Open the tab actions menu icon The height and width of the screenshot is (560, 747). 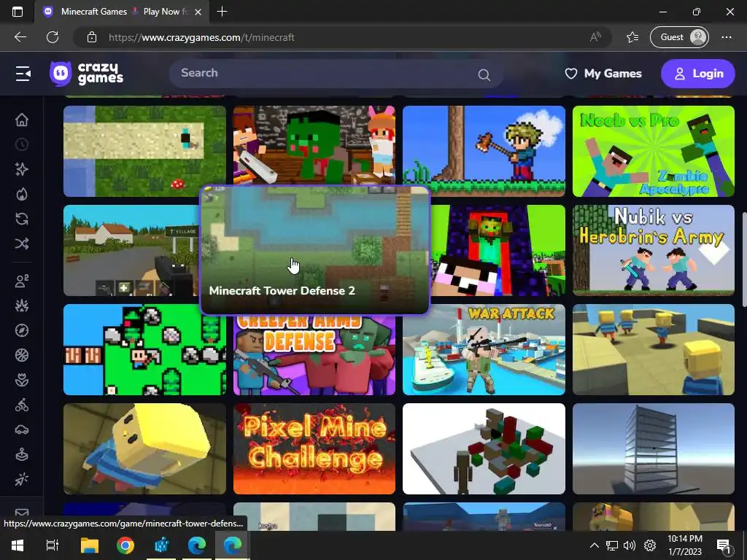18,12
